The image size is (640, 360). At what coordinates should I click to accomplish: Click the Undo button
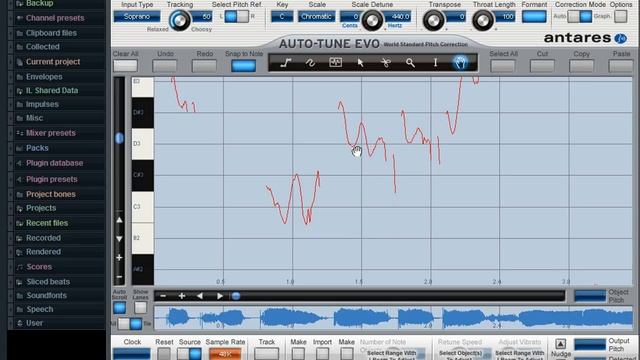(x=164, y=66)
